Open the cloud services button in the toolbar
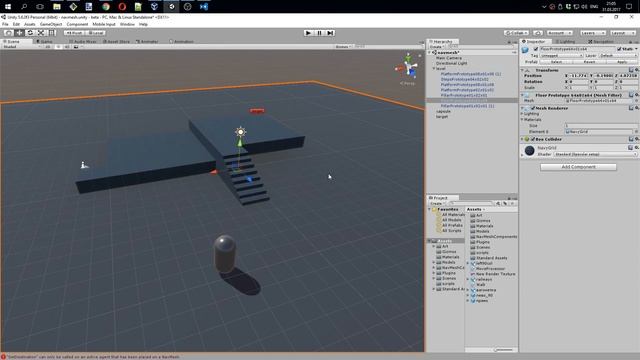The image size is (640, 360). click(x=538, y=33)
